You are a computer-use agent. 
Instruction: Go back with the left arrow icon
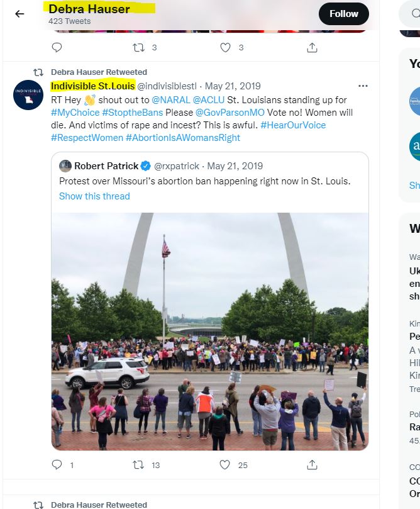point(19,14)
